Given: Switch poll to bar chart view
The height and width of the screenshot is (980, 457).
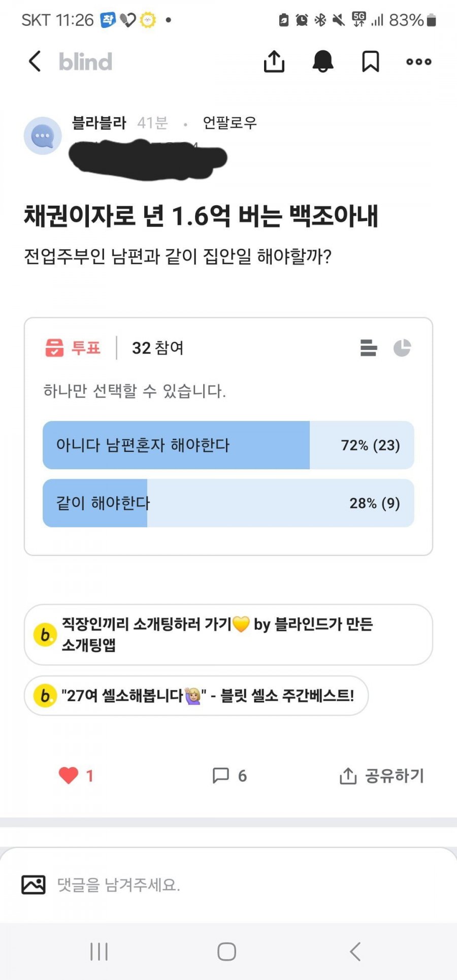Looking at the screenshot, I should pos(369,348).
